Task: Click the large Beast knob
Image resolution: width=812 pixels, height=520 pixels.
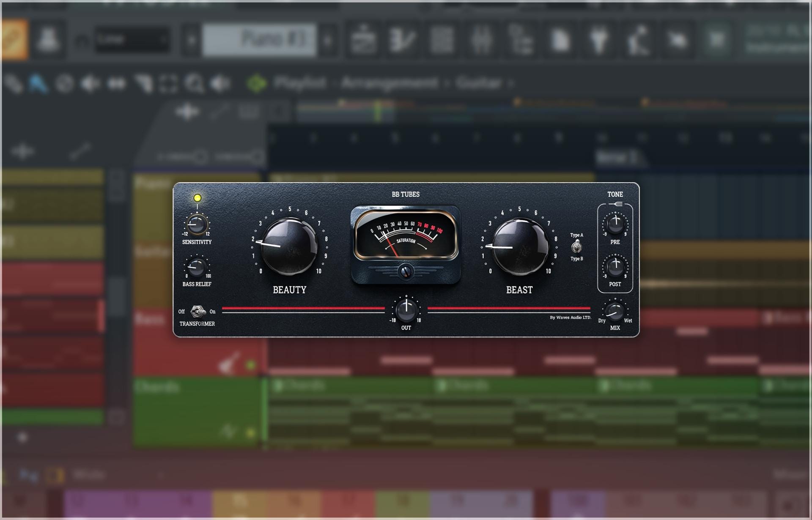Action: pos(520,246)
